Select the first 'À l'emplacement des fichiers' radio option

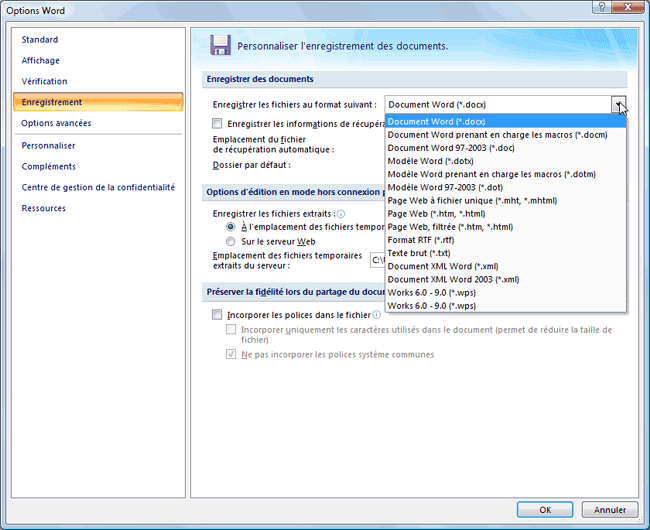(232, 227)
